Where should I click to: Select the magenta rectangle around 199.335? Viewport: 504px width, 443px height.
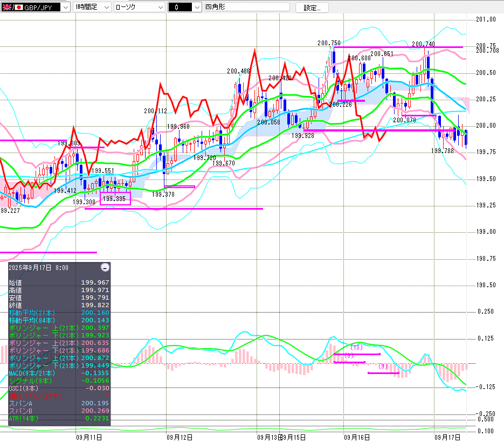pyautogui.click(x=115, y=198)
